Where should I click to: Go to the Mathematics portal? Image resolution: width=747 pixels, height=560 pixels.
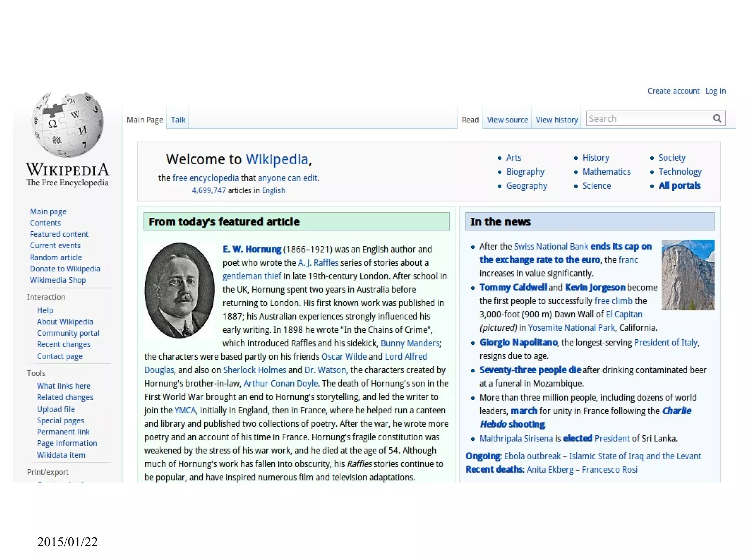click(x=606, y=171)
